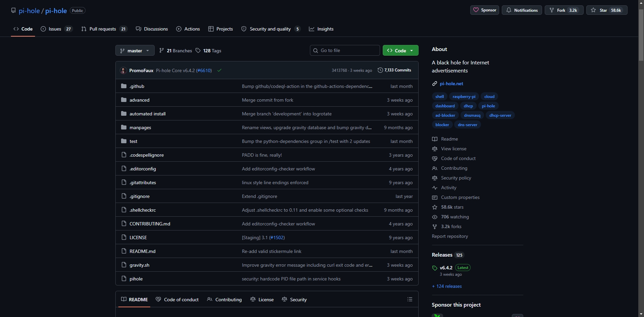This screenshot has height=317, width=644.
Task: Open the Actions tab
Action: pyautogui.click(x=188, y=29)
